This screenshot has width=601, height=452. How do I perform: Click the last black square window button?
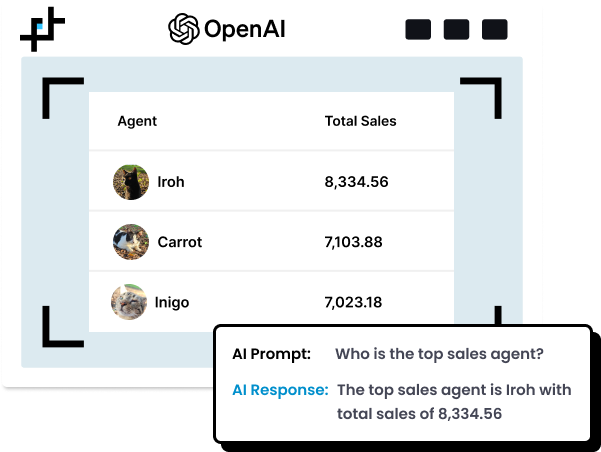(494, 30)
